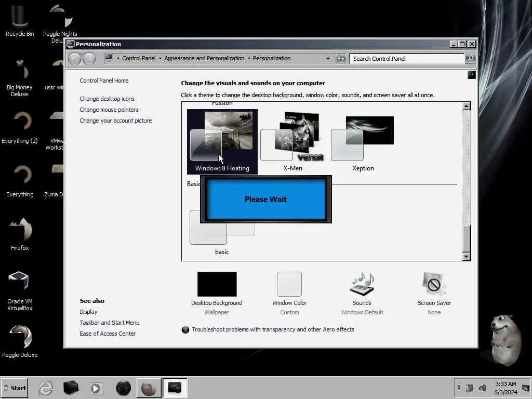Screen dimensions: 532x399
Task: Select the Windows 8 Floating theme
Action: 222,141
